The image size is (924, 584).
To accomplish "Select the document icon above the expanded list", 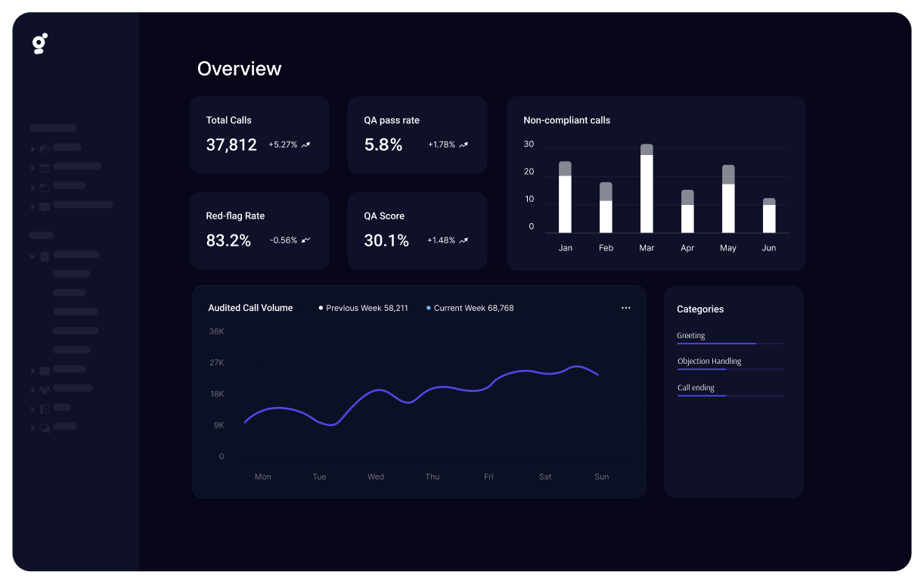I will tap(44, 255).
